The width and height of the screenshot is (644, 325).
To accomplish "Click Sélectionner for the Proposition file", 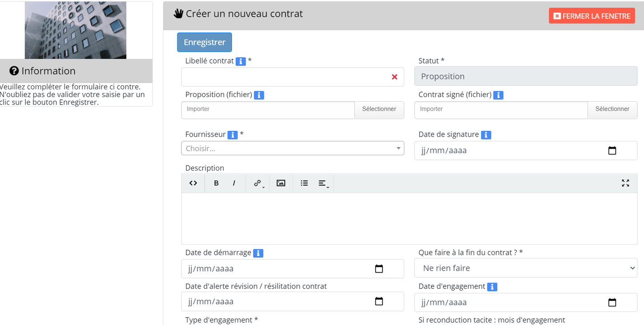I will 379,110.
